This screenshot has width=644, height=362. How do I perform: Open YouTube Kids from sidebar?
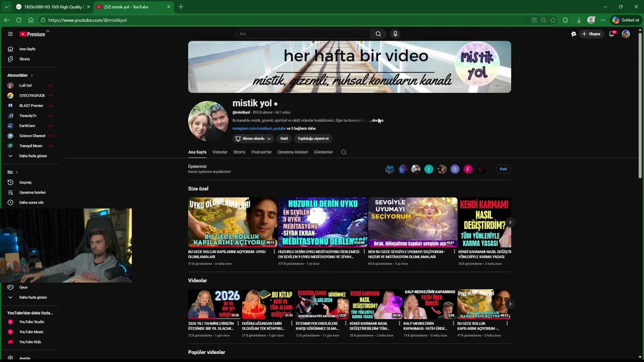coord(29,342)
